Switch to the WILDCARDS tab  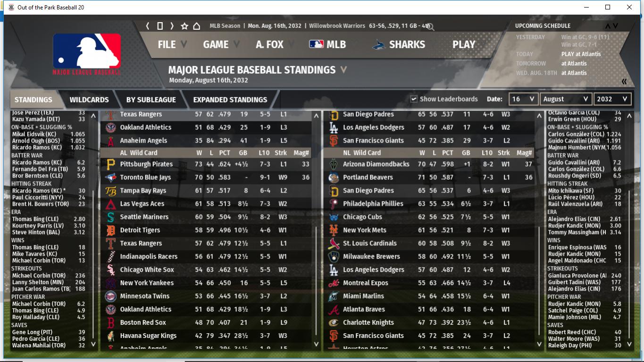[x=89, y=100]
